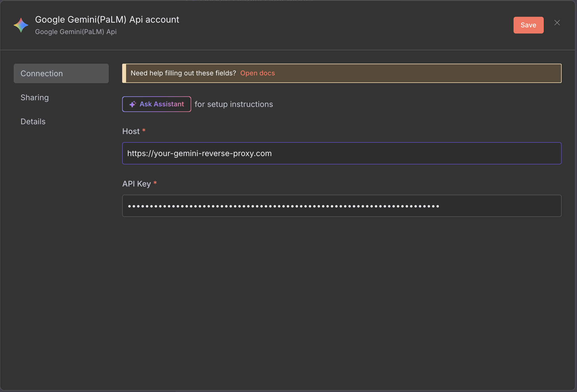The height and width of the screenshot is (392, 577).
Task: Click the red asterisk beside API Key
Action: point(155,183)
